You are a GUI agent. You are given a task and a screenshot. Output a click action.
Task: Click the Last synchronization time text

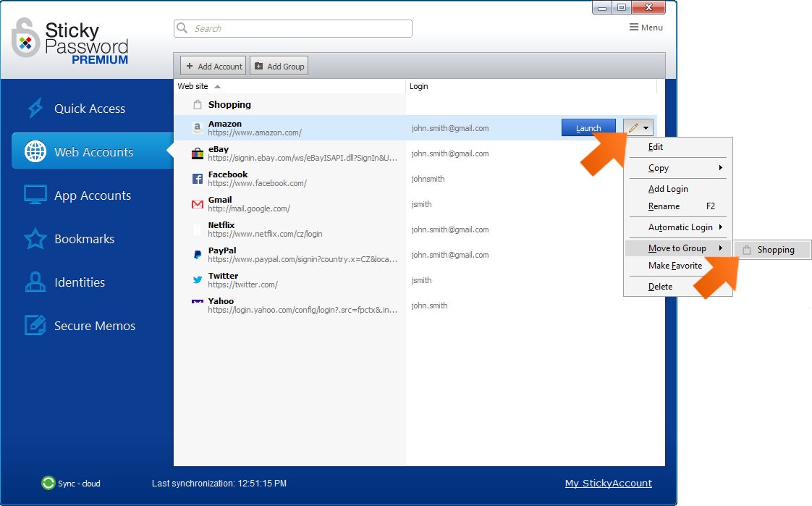pos(219,484)
